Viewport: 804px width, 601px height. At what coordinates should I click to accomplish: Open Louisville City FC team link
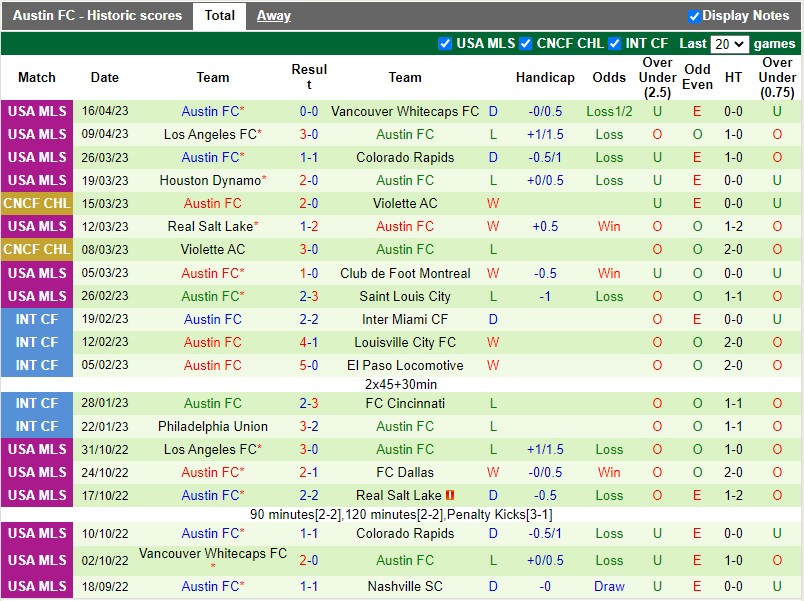pyautogui.click(x=405, y=343)
